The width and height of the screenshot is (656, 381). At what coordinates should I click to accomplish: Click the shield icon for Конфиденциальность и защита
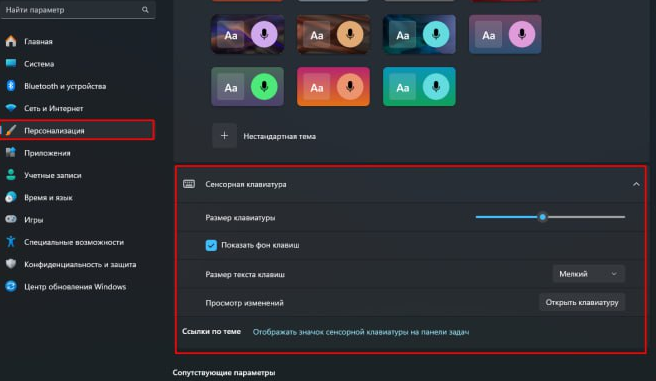pyautogui.click(x=11, y=264)
